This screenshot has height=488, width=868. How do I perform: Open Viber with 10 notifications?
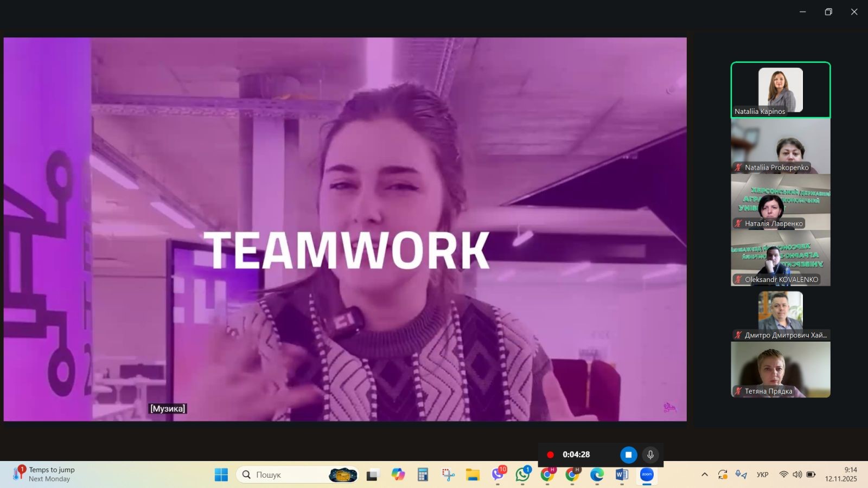[497, 474]
